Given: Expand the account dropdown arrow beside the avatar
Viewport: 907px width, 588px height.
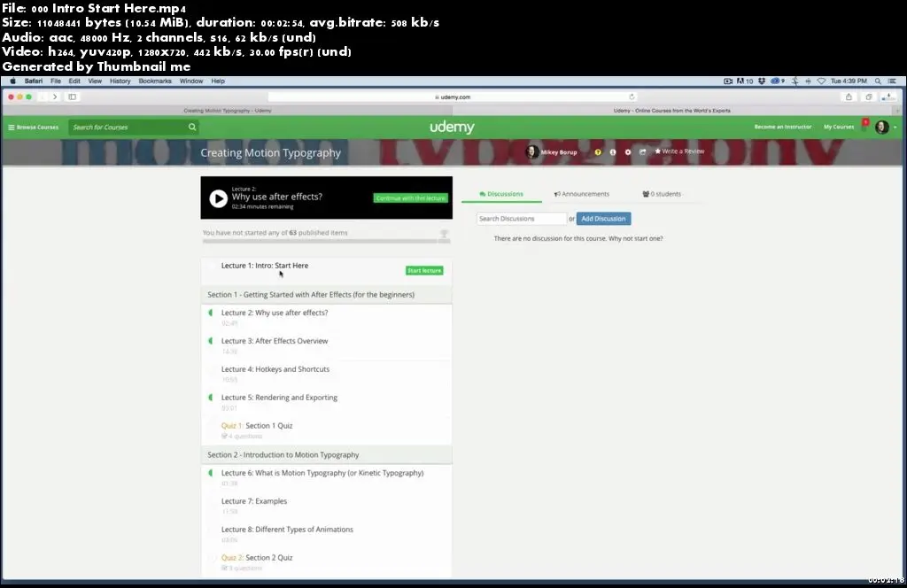Looking at the screenshot, I should pyautogui.click(x=895, y=128).
